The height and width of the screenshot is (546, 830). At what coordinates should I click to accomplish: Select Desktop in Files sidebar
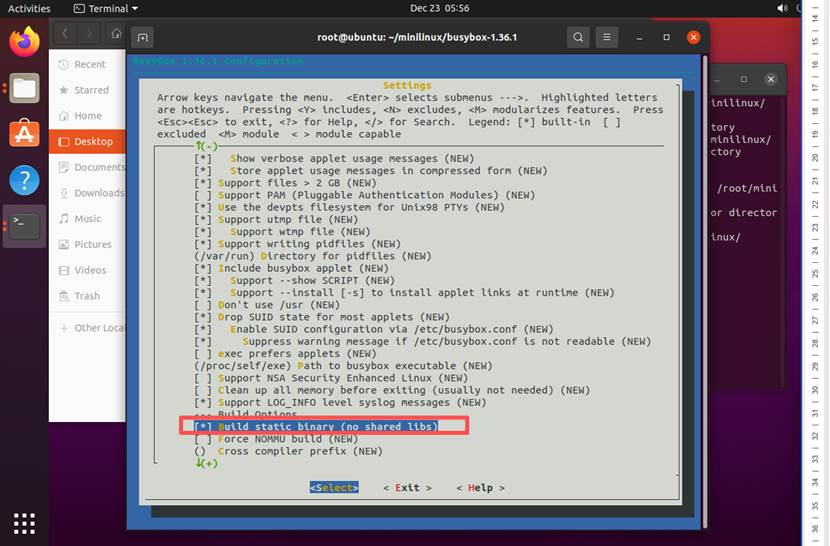(87, 141)
